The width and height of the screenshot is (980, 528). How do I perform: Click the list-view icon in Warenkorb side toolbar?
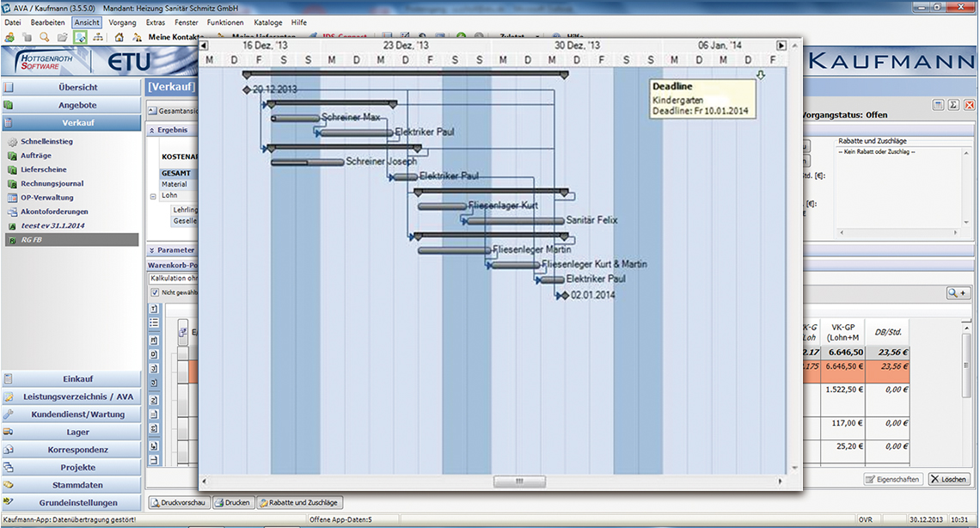coord(154,322)
